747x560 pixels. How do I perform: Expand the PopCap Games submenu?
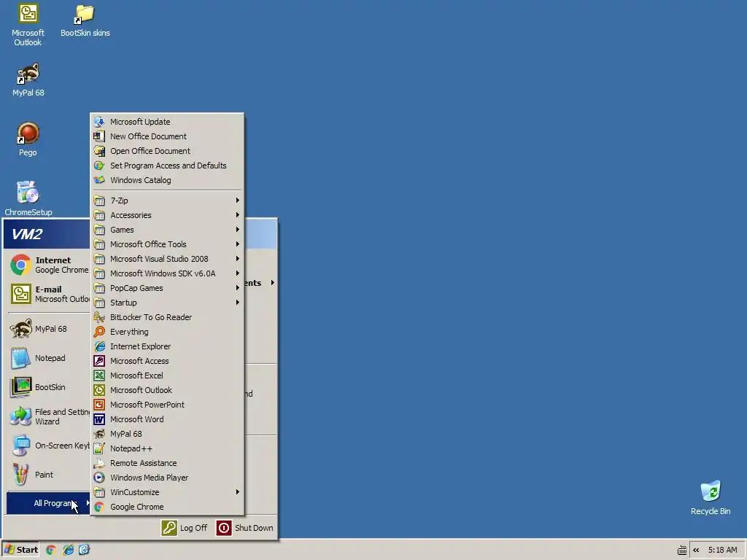pos(167,288)
